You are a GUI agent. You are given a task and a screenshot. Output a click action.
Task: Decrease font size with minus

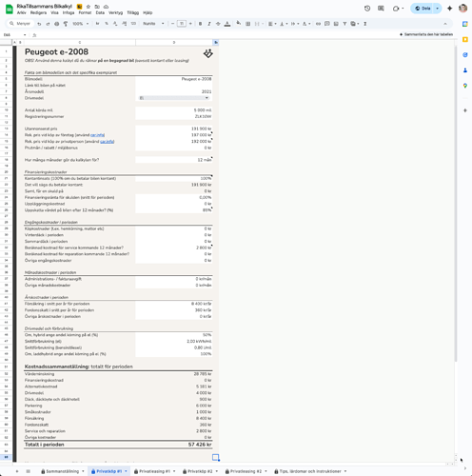click(x=172, y=24)
